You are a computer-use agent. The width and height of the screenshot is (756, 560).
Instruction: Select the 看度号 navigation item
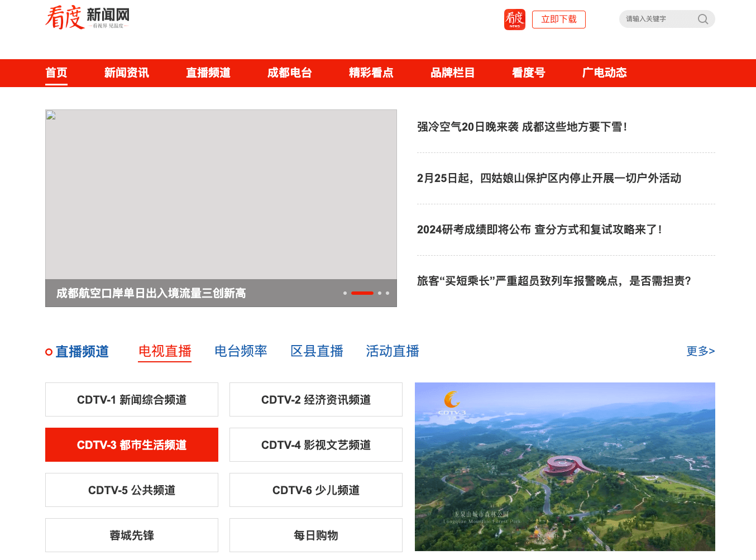(x=528, y=73)
